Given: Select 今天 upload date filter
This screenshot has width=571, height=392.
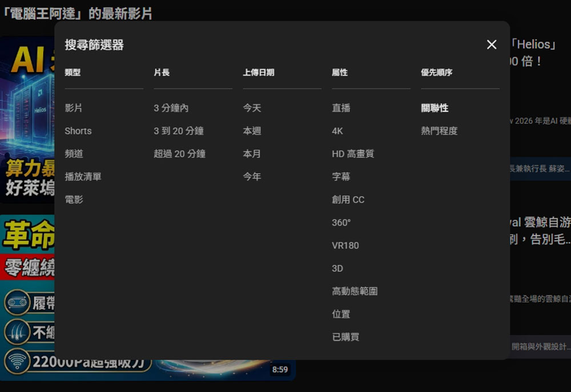Looking at the screenshot, I should 251,108.
